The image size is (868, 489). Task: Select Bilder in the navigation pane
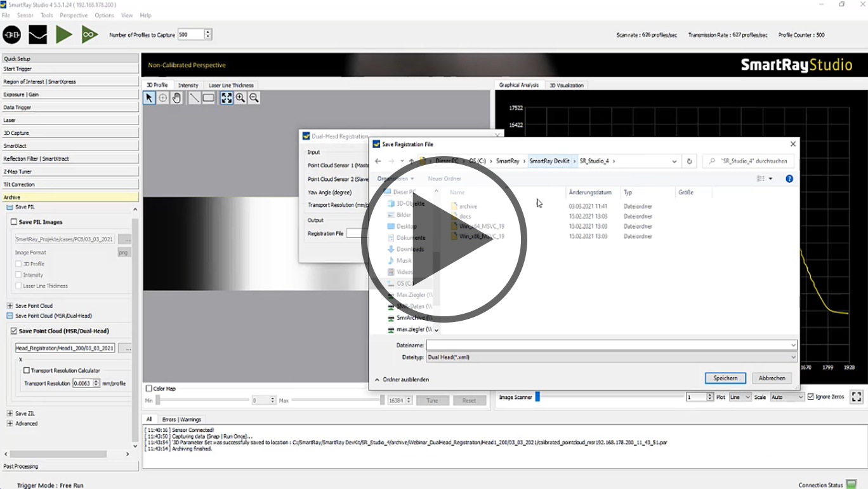(404, 215)
